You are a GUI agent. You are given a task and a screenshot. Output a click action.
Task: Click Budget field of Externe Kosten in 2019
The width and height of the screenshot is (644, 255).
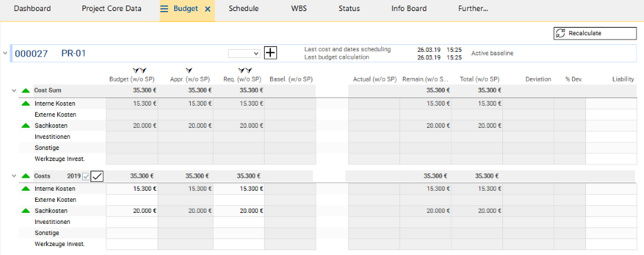coord(132,200)
